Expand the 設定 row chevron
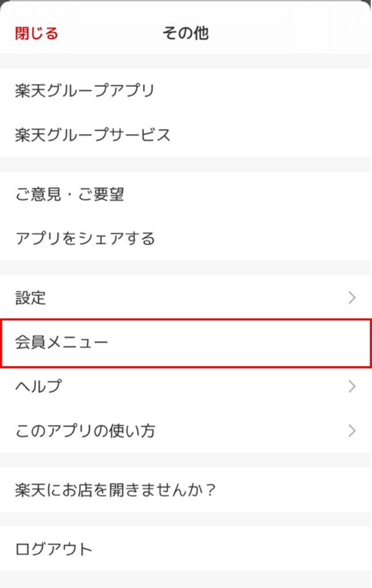Image resolution: width=372 pixels, height=588 pixels. coord(352,297)
